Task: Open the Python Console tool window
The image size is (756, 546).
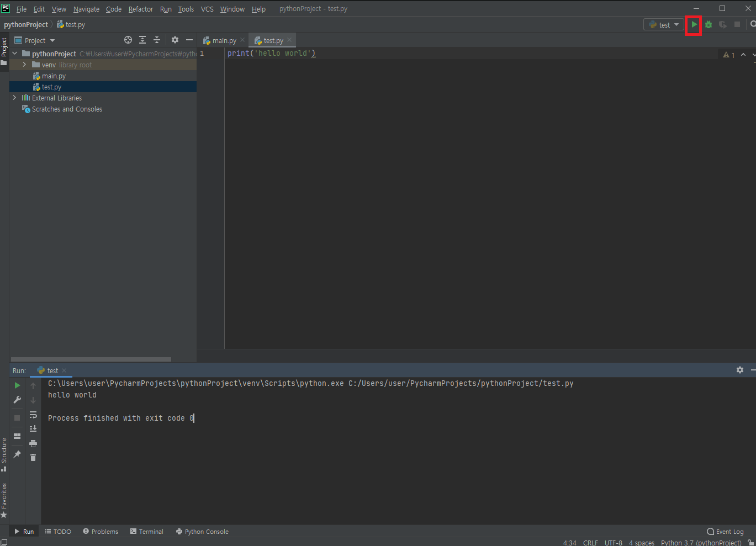Action: (202, 532)
